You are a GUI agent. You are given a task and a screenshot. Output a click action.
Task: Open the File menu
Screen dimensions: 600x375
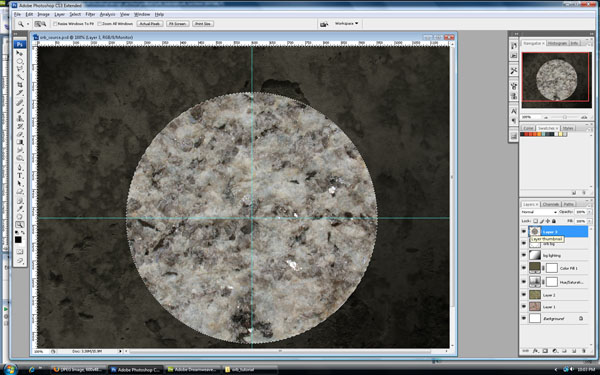click(x=17, y=14)
